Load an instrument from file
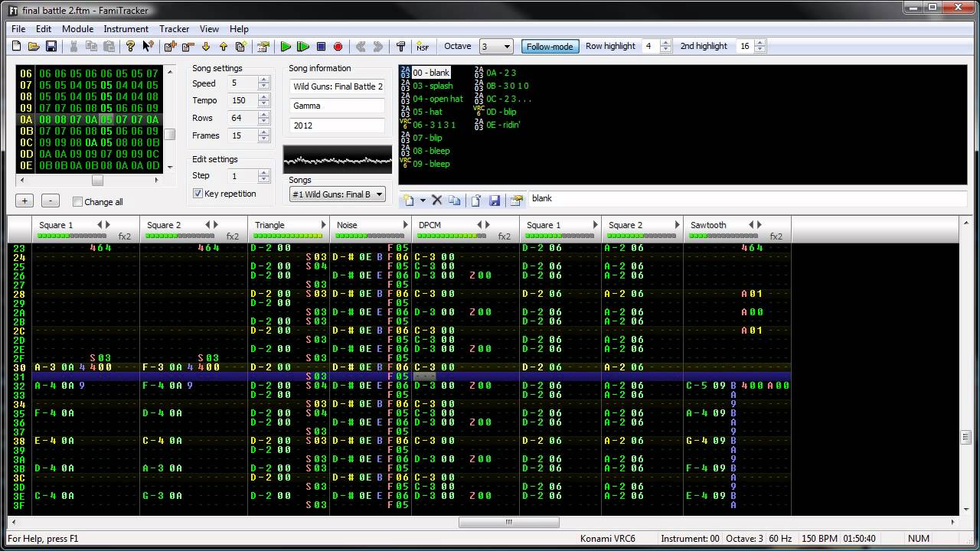Image resolution: width=980 pixels, height=551 pixels. point(476,200)
